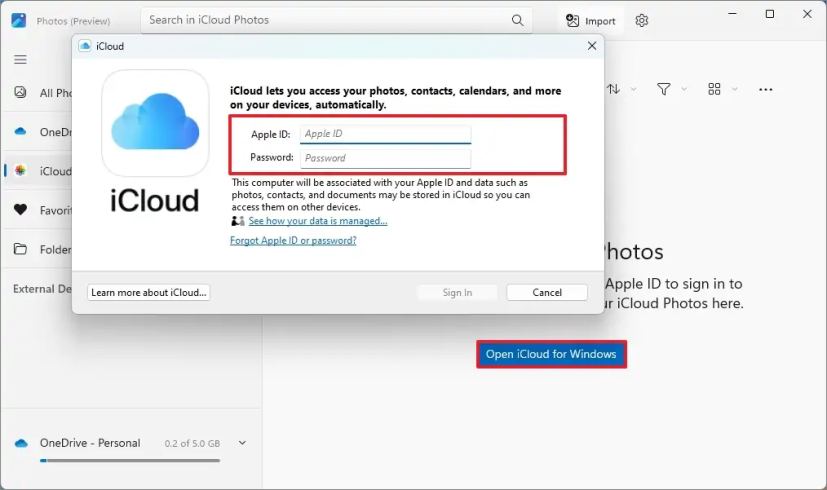This screenshot has width=827, height=490.
Task: Click Learn more about iCloud button
Action: point(149,292)
